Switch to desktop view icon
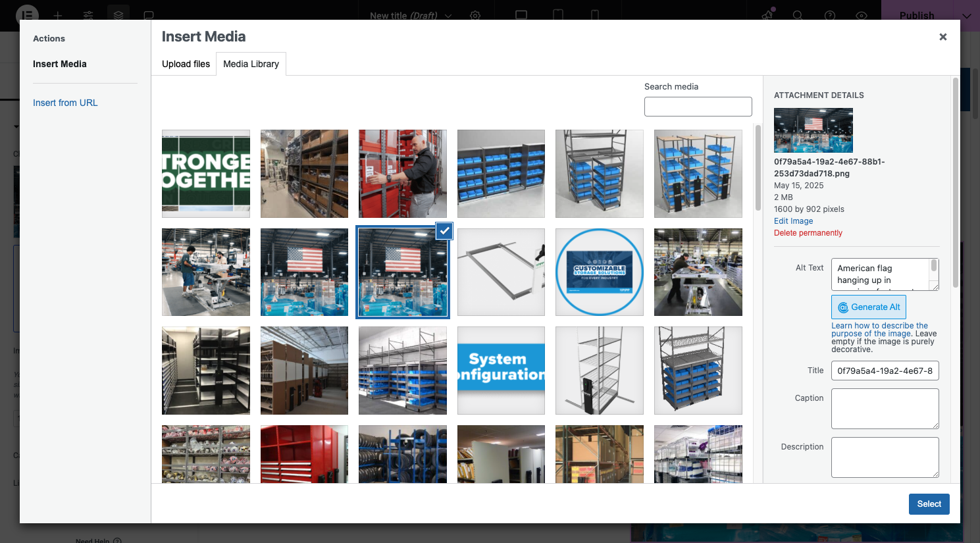 [521, 15]
